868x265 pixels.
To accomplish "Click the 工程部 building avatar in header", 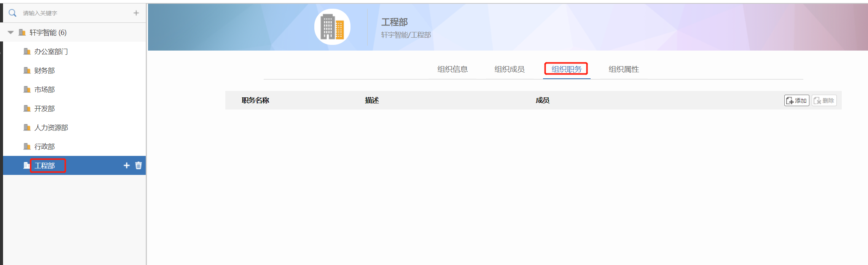I will tap(332, 27).
